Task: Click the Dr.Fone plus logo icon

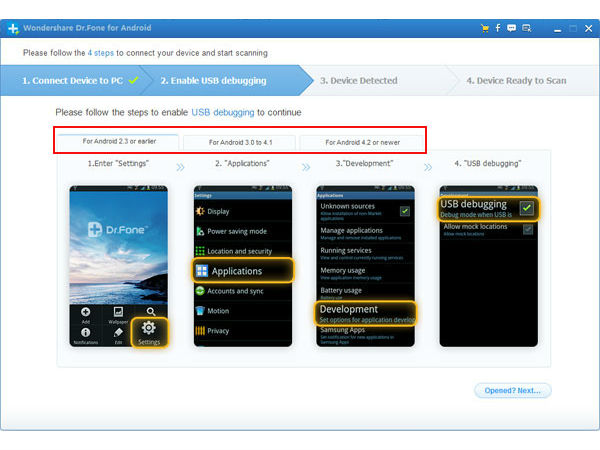Action: [13, 28]
